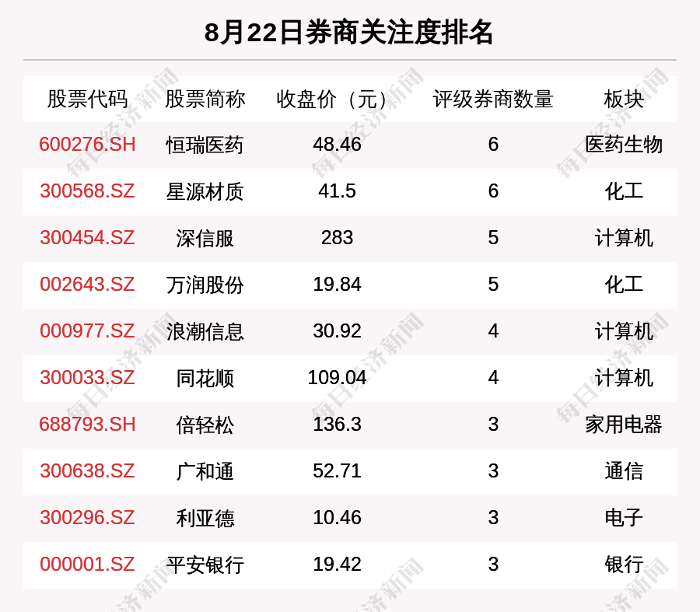Click closing price 283
This screenshot has width=700, height=612.
coord(337,238)
